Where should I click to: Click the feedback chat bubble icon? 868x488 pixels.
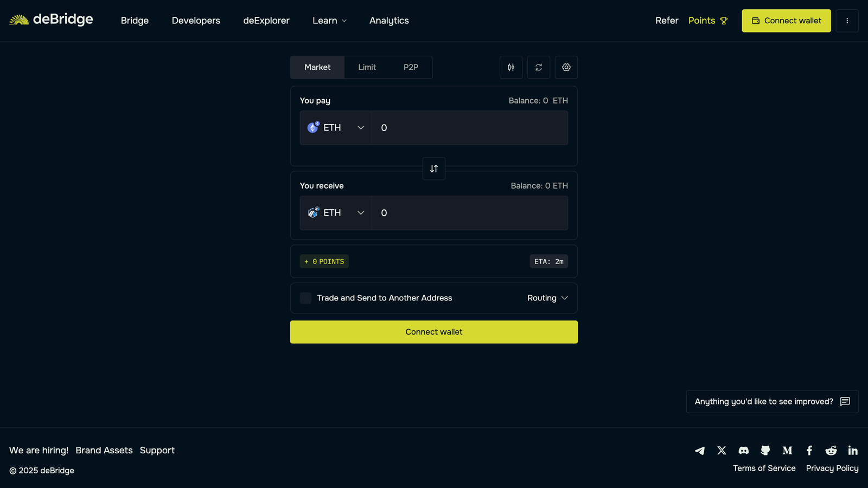(845, 401)
